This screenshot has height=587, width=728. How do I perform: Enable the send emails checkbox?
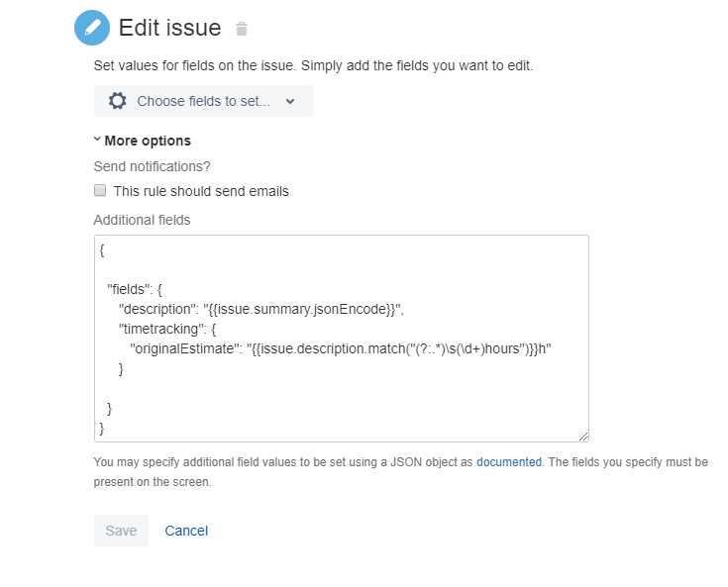(100, 190)
